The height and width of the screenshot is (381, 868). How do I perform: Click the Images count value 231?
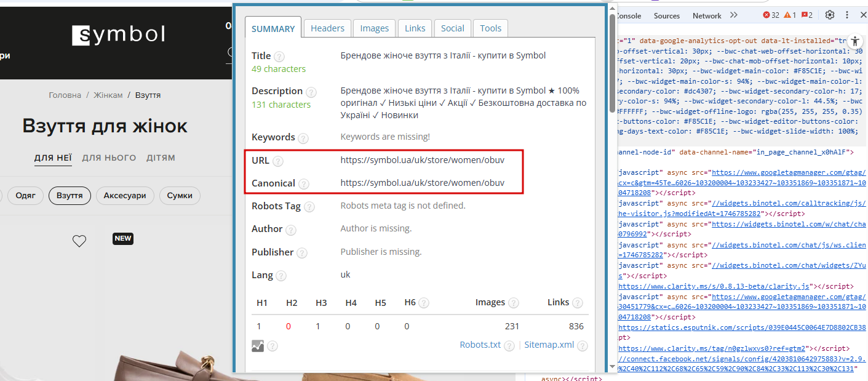point(512,326)
